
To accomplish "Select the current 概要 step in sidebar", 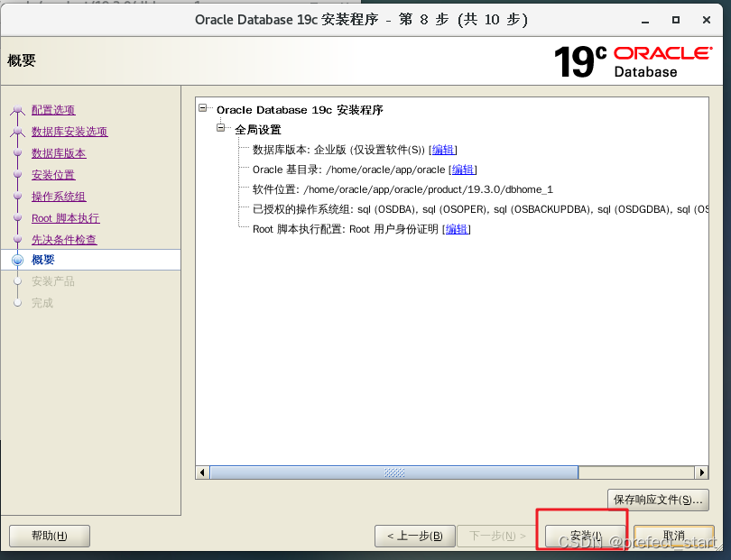I will point(91,260).
